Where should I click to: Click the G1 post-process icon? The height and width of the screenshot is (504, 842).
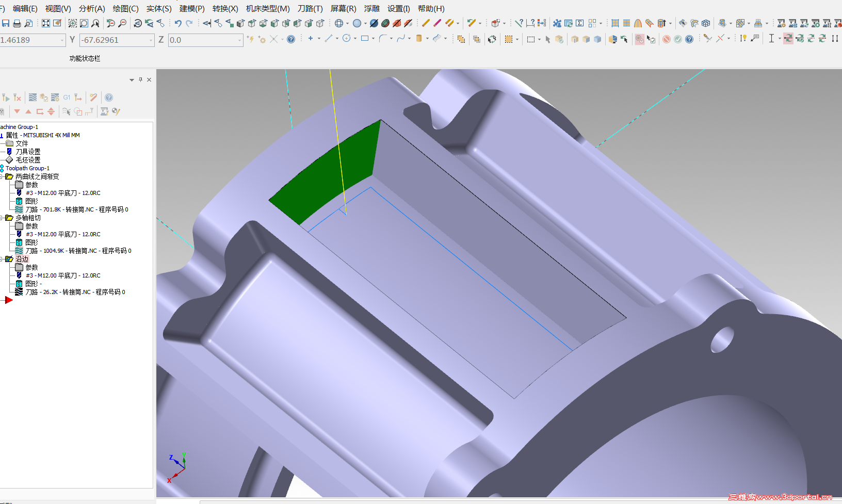click(67, 97)
